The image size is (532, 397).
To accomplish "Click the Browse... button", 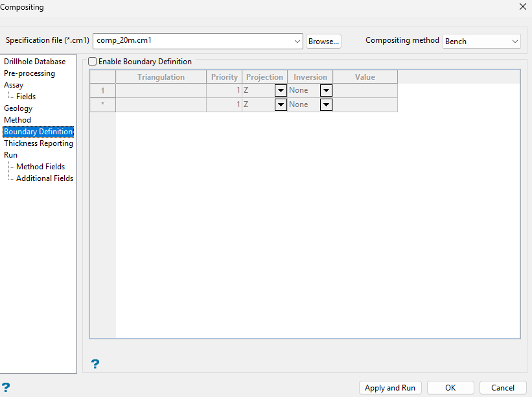I will [323, 41].
